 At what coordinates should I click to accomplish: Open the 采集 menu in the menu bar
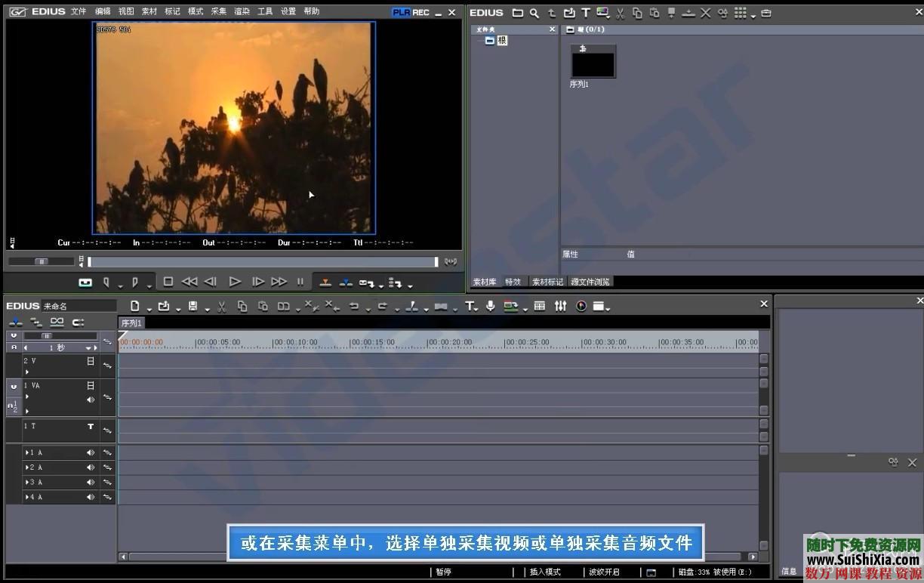[217, 11]
